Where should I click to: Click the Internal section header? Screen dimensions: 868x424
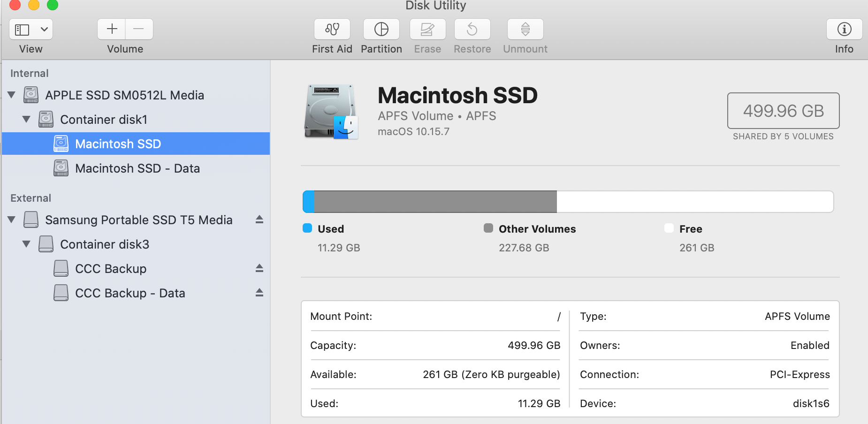click(29, 73)
